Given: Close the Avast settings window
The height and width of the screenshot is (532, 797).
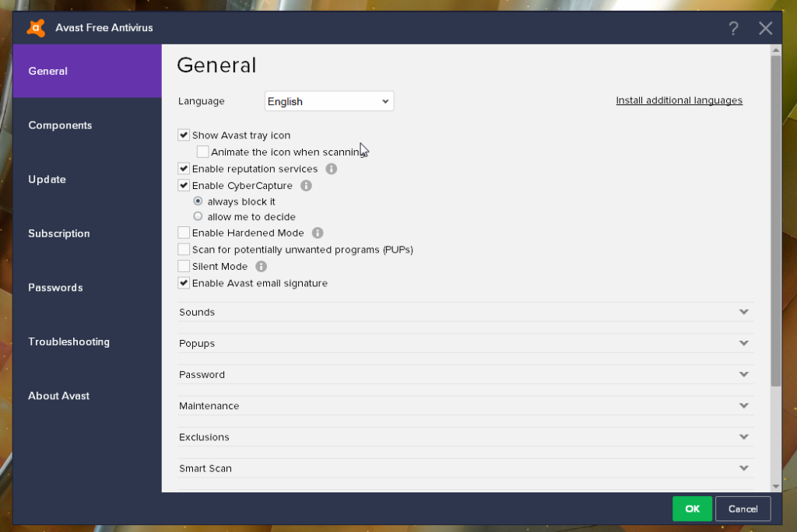Looking at the screenshot, I should pos(766,28).
